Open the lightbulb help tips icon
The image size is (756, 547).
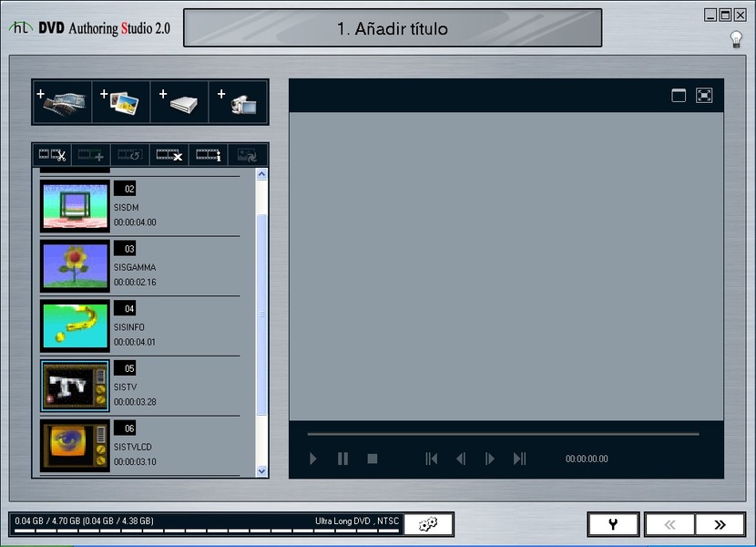[x=736, y=39]
